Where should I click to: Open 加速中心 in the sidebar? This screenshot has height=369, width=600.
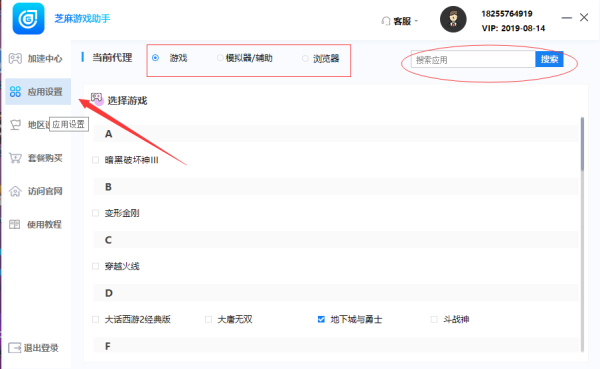pyautogui.click(x=38, y=58)
